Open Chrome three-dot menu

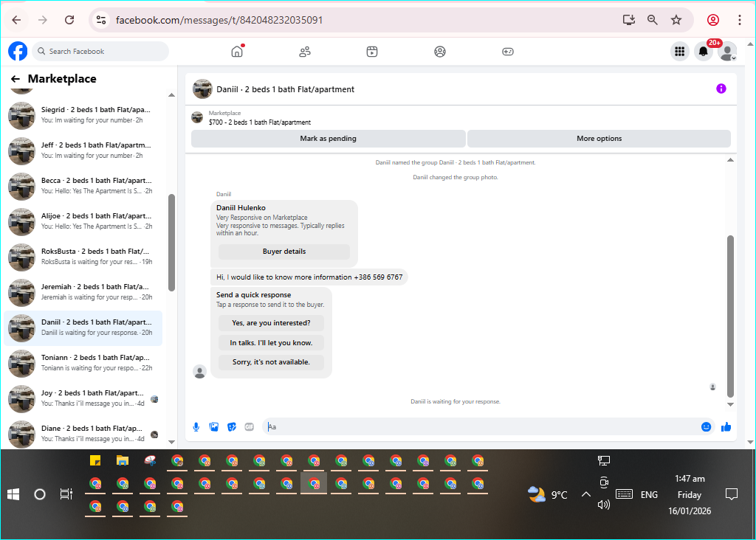coord(740,20)
